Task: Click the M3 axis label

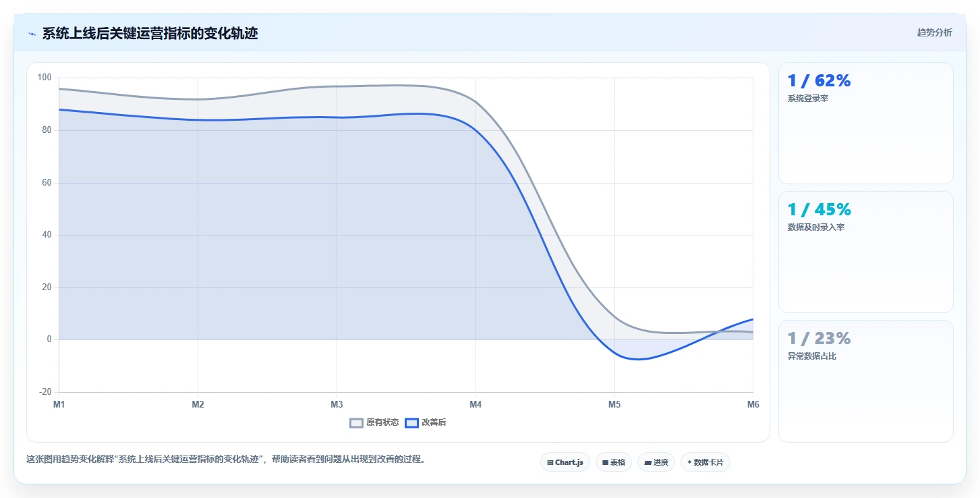Action: click(337, 404)
